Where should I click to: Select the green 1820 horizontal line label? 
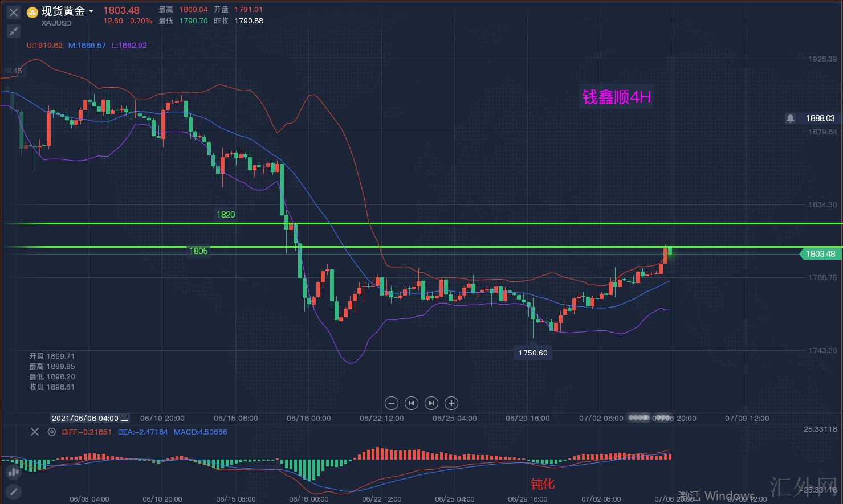(x=226, y=215)
